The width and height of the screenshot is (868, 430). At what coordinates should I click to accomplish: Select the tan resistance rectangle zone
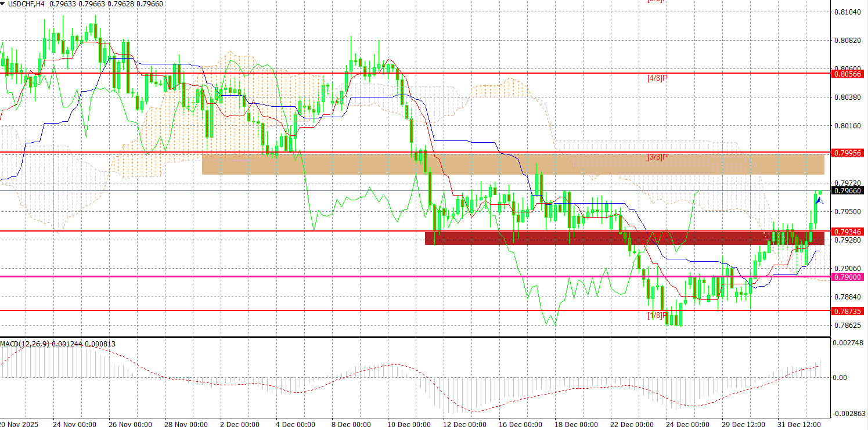coord(513,164)
